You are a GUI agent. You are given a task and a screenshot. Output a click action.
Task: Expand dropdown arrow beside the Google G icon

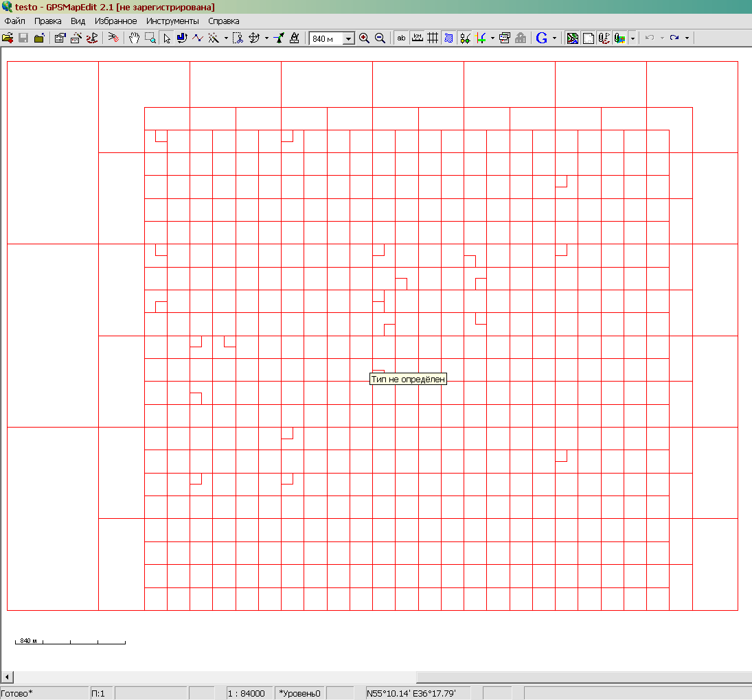pyautogui.click(x=554, y=38)
